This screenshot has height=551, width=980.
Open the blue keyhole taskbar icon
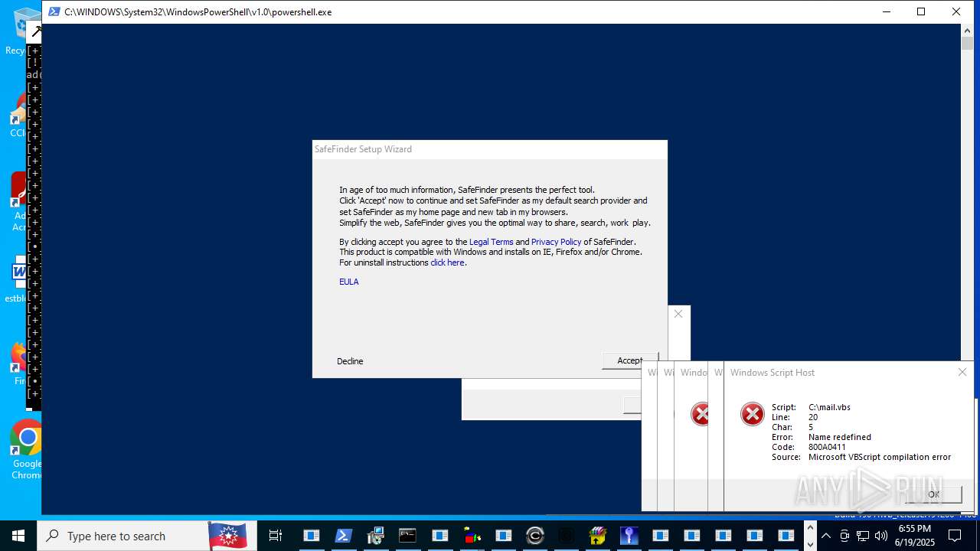pos(629,536)
